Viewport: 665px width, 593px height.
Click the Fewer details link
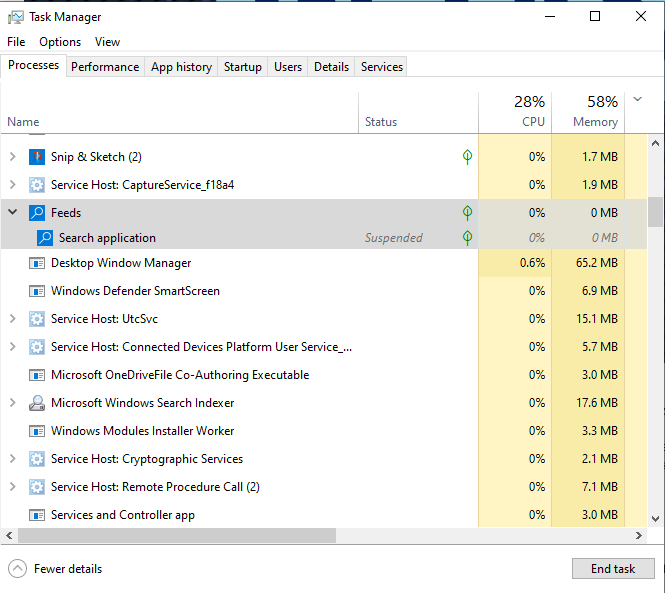click(68, 569)
